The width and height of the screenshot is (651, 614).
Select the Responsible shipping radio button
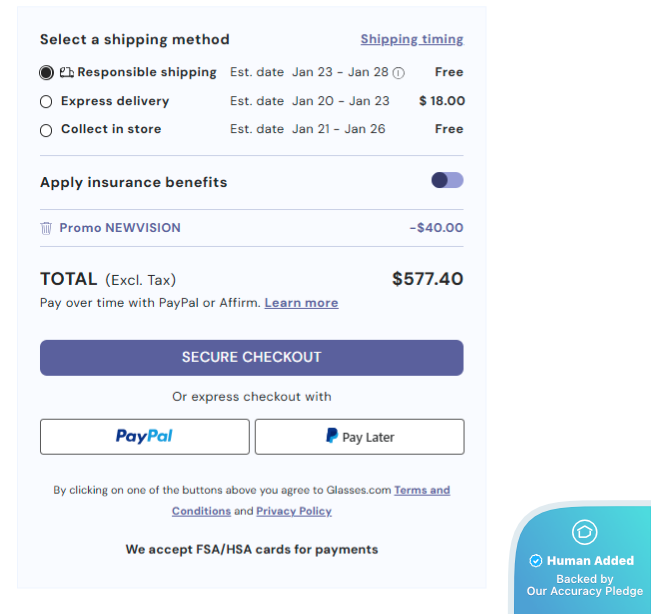point(46,72)
